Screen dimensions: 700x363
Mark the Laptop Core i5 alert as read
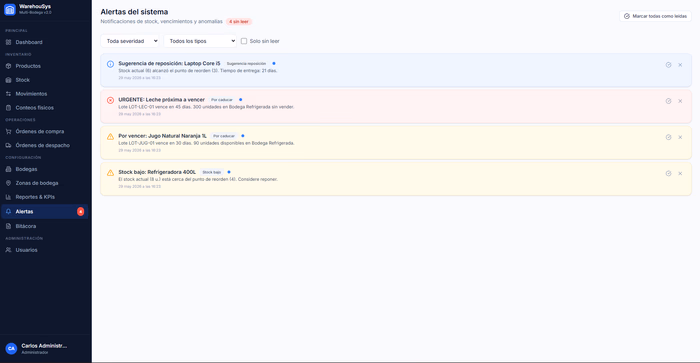click(x=668, y=65)
